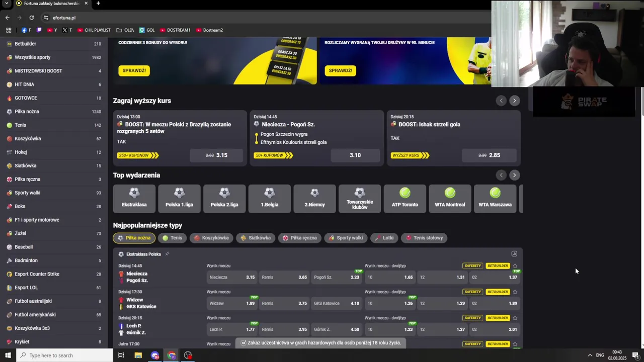This screenshot has height=362, width=644.
Task: Open statistics icon for Ekstraklasa Polska
Action: pos(514,254)
